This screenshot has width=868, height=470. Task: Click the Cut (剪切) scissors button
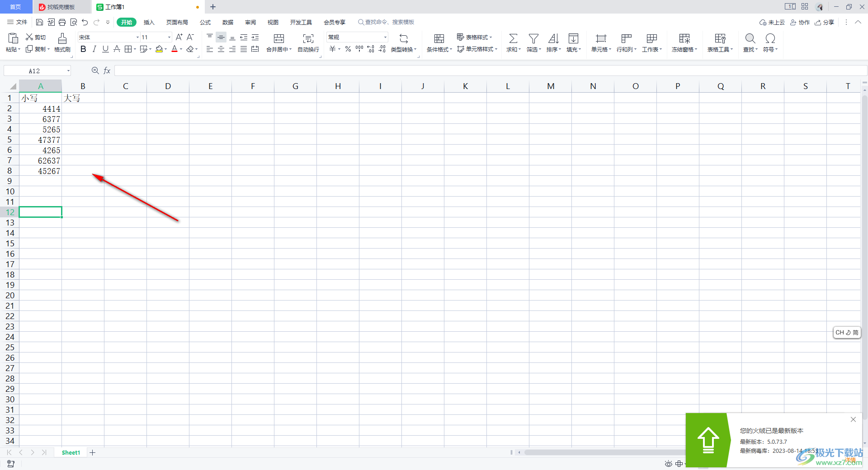click(x=36, y=37)
